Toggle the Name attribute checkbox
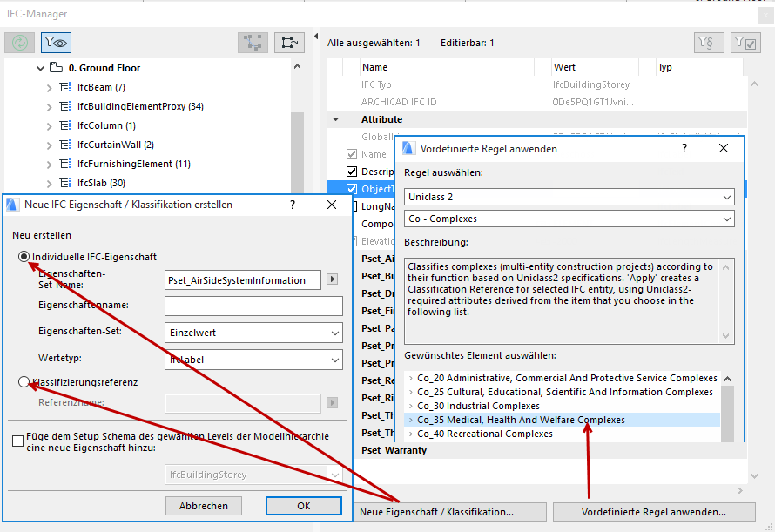 [352, 154]
